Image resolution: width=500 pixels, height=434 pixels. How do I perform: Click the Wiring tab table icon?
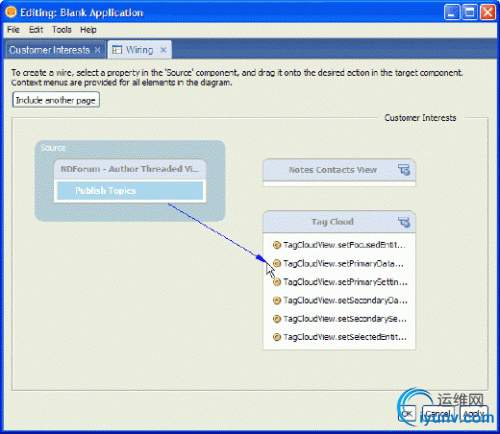(x=117, y=50)
